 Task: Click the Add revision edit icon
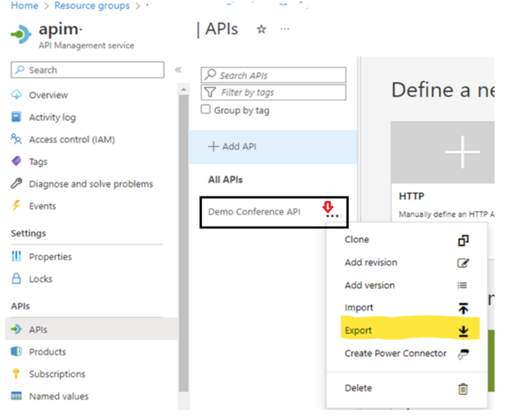point(463,263)
